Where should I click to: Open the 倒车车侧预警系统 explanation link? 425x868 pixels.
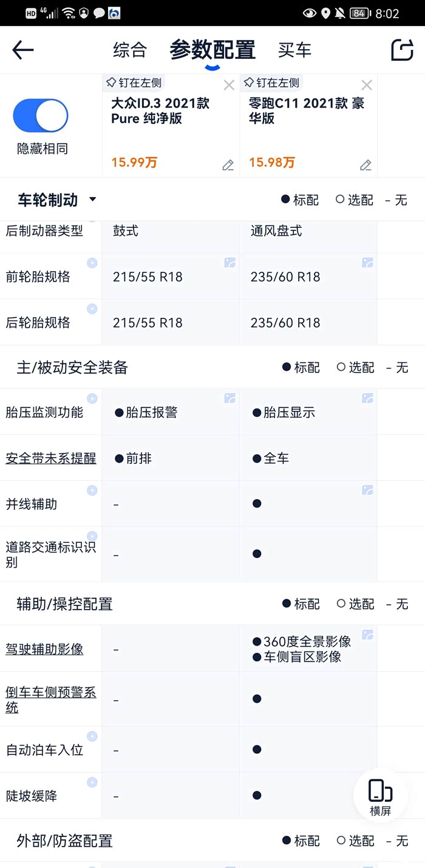click(51, 700)
